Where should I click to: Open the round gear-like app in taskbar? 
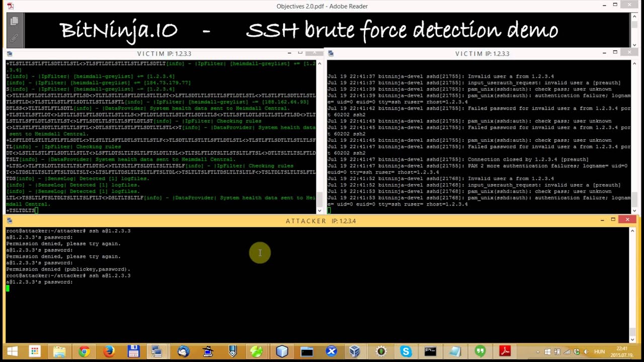pyautogui.click(x=381, y=351)
